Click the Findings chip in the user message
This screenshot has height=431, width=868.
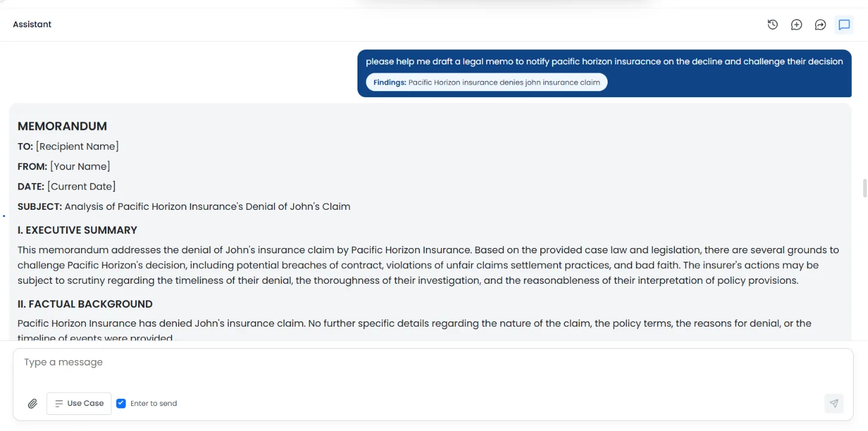click(x=487, y=82)
